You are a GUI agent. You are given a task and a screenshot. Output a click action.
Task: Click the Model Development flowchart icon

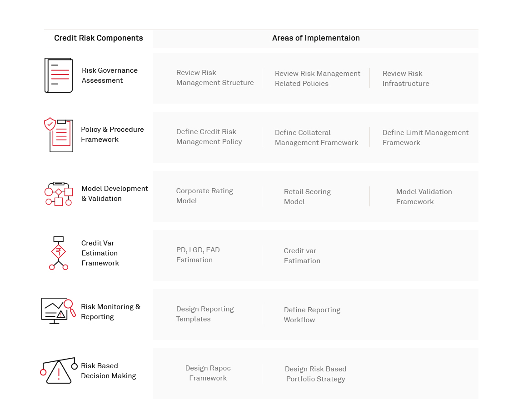59,194
